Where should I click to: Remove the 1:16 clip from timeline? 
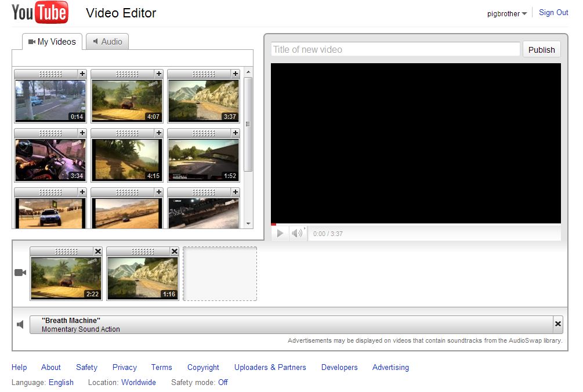pos(175,251)
